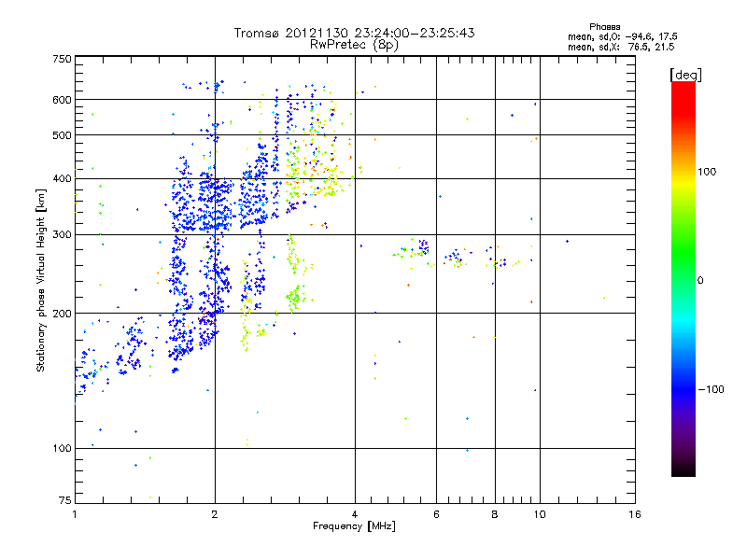Click the colorbar '100' tick label

pos(707,172)
